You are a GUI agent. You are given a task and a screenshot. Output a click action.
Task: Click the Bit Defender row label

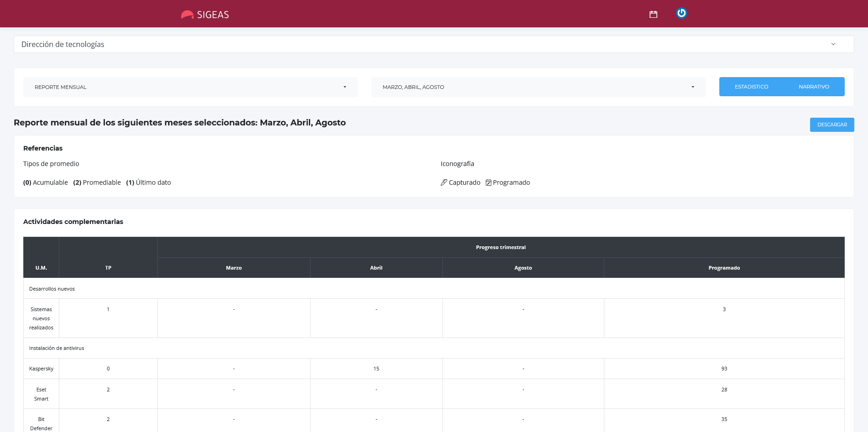(x=41, y=424)
